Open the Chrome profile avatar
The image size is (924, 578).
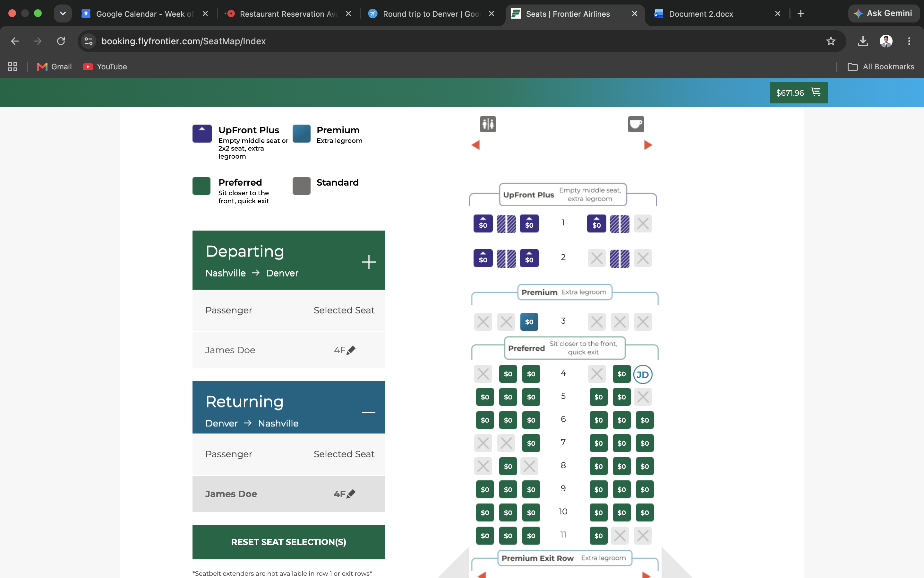[x=886, y=41]
